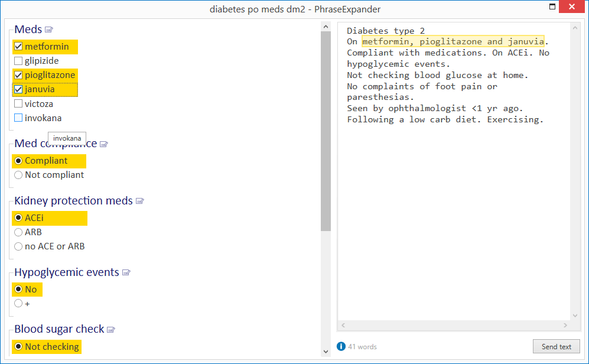Click the edit icon next to Hypoglycemic events
589x364 pixels.
click(126, 273)
